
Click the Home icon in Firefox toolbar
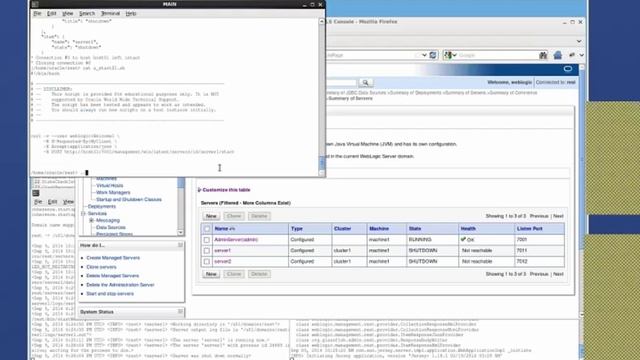point(558,55)
